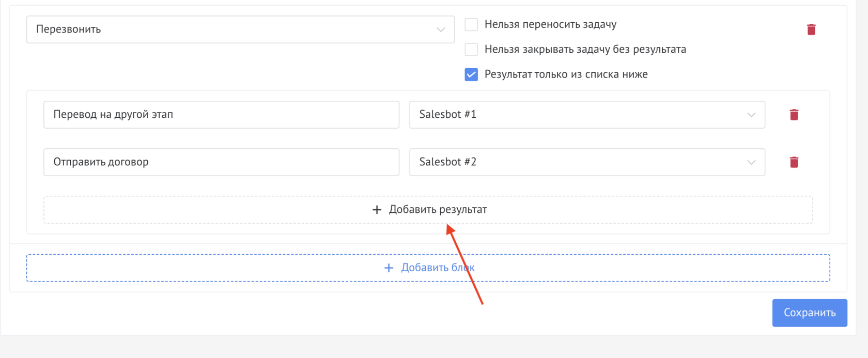The image size is (868, 358).
Task: Save changes with the Сохранить button
Action: click(809, 313)
